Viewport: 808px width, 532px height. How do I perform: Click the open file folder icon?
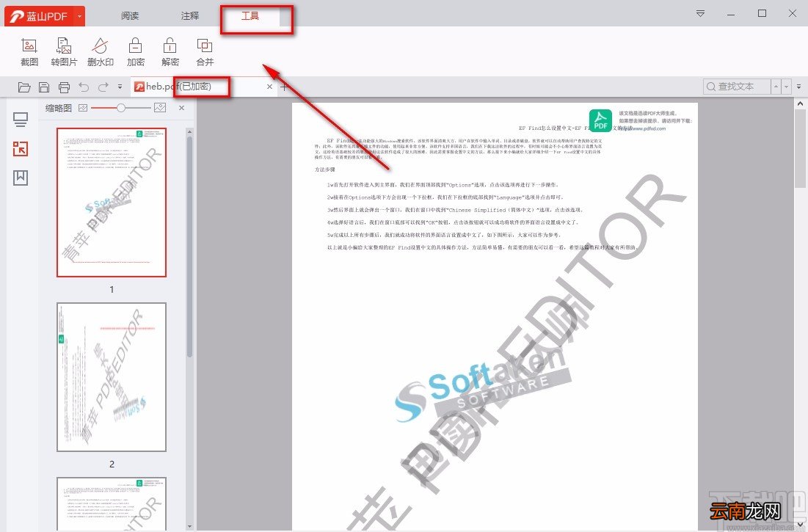pos(23,87)
